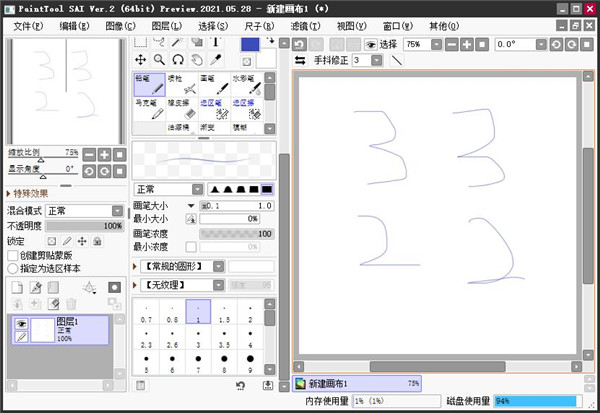
Task: Click the blue foreground color swatch
Action: coord(249,43)
